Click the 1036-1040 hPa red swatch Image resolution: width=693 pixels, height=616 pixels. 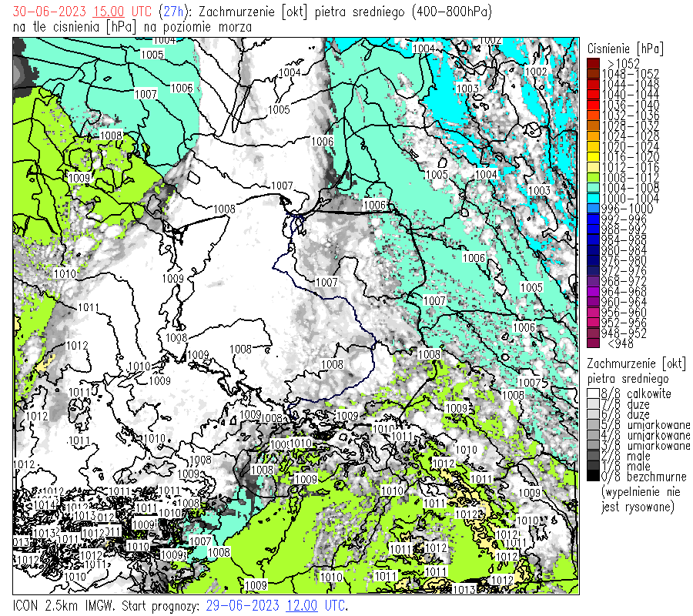pos(593,105)
